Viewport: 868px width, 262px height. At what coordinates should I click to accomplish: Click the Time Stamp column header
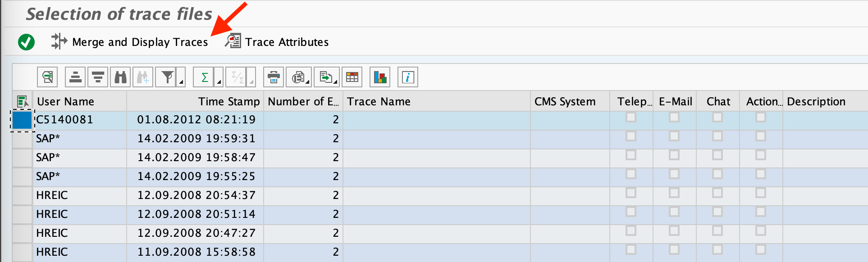[x=228, y=102]
